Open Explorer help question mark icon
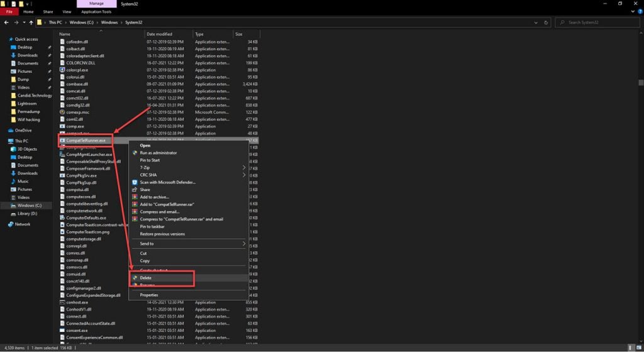The height and width of the screenshot is (352, 644). click(640, 12)
